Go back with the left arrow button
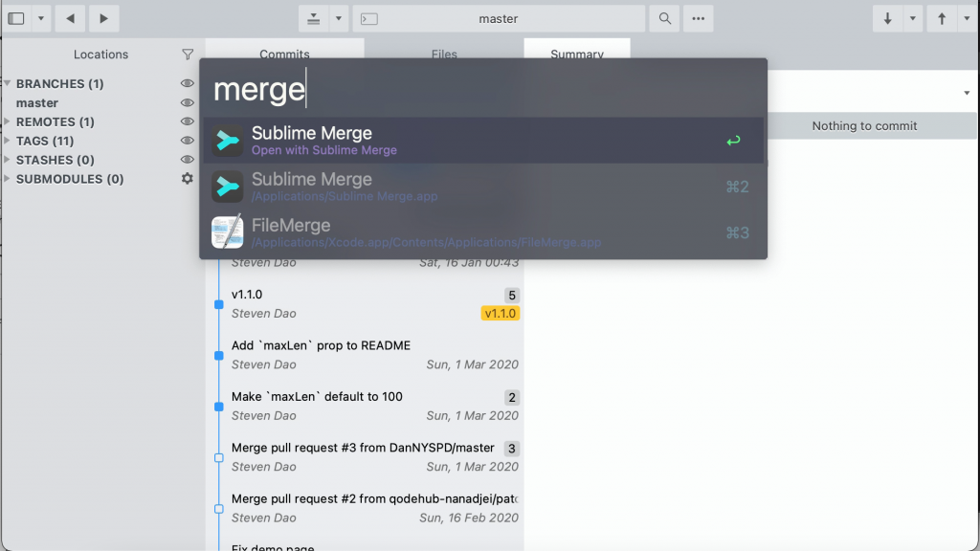The height and width of the screenshot is (551, 980). click(70, 18)
